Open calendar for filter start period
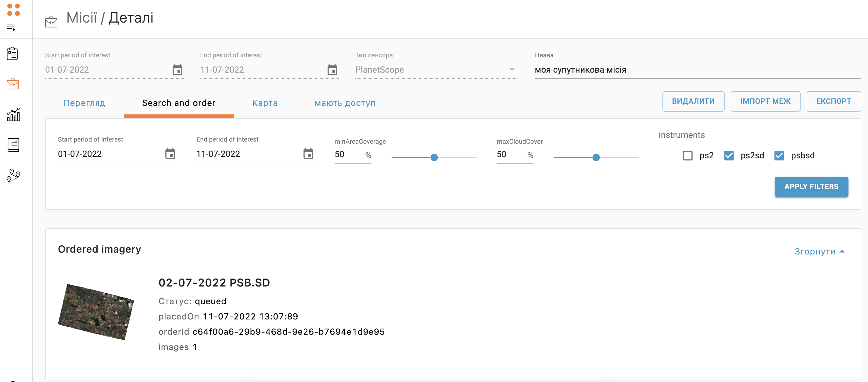Viewport: 868px width, 382px height. point(170,154)
